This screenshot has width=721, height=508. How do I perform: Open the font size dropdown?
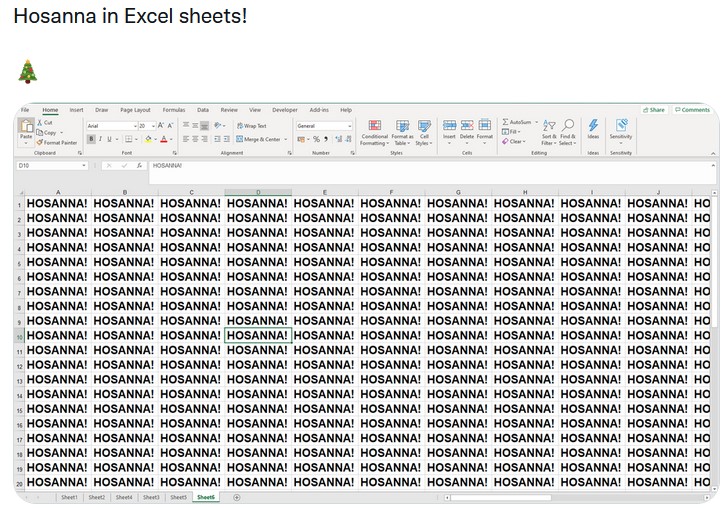point(154,126)
